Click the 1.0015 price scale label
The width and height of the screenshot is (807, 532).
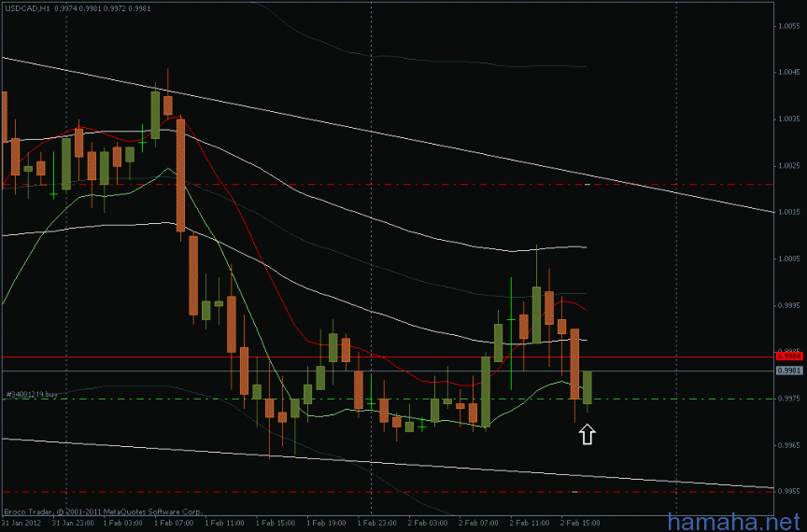tap(789, 212)
